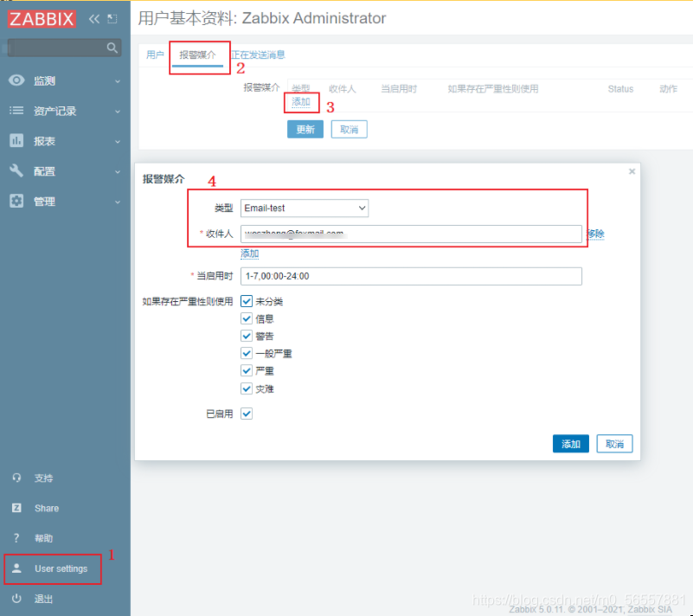This screenshot has height=616, width=693.
Task: Expand the 帮助 sidebar entry
Action: [x=43, y=537]
